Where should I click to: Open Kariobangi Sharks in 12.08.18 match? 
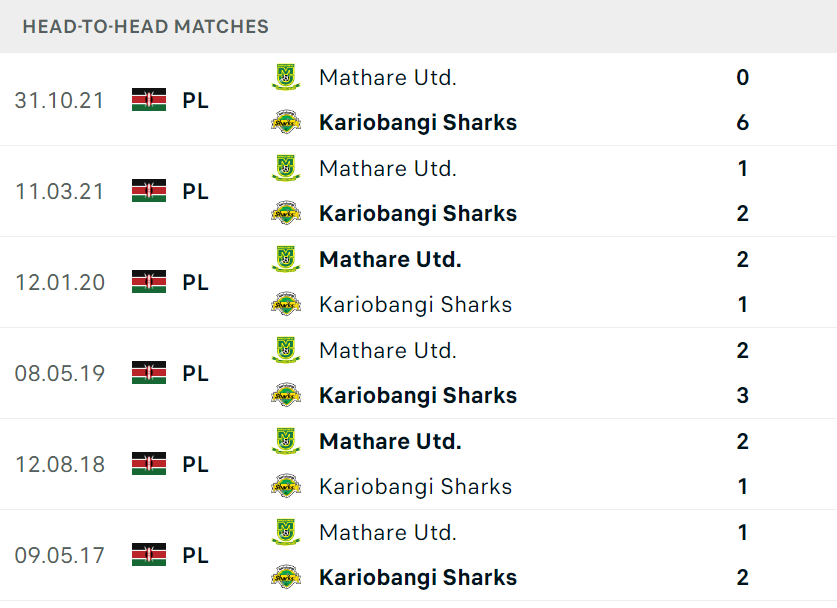coord(415,486)
